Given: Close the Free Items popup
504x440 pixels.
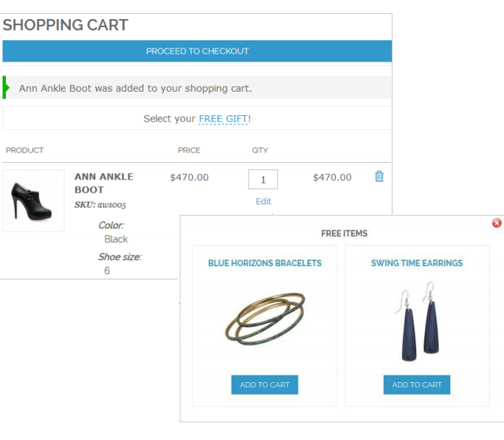Looking at the screenshot, I should click(x=497, y=222).
